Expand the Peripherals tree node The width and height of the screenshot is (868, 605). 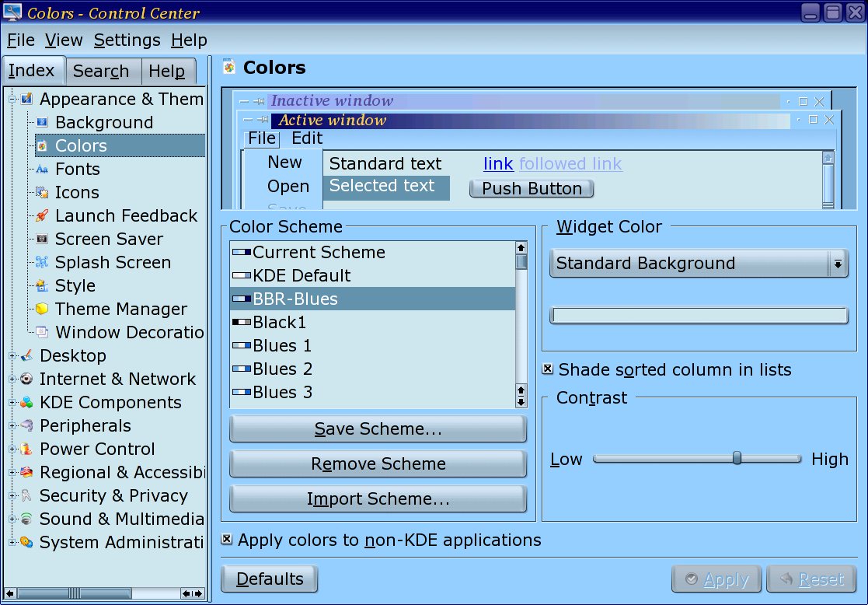(12, 425)
